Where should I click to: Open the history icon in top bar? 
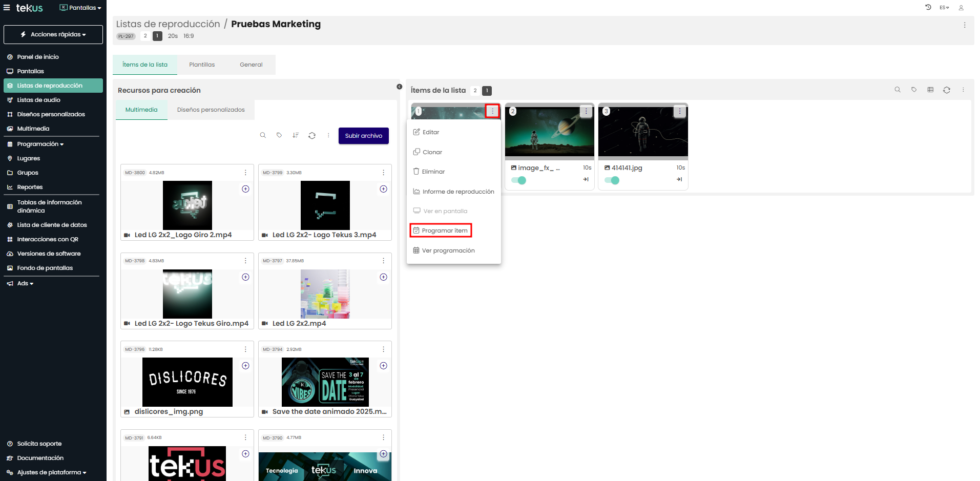(x=928, y=7)
